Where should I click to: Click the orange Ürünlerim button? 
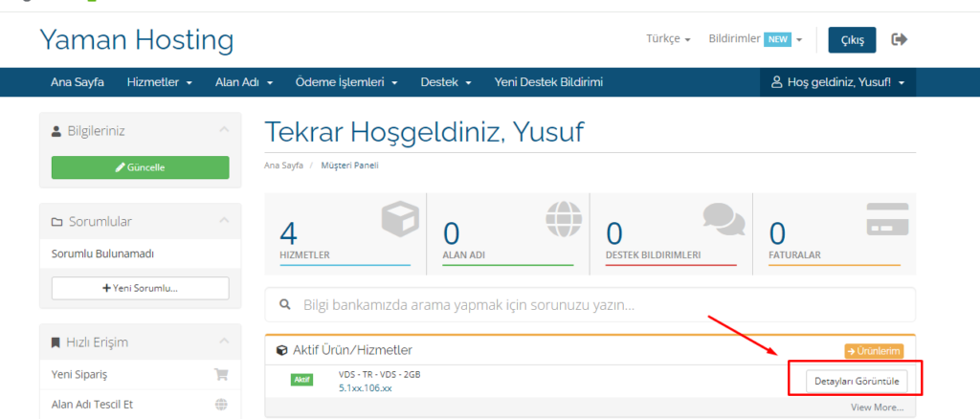coord(874,352)
